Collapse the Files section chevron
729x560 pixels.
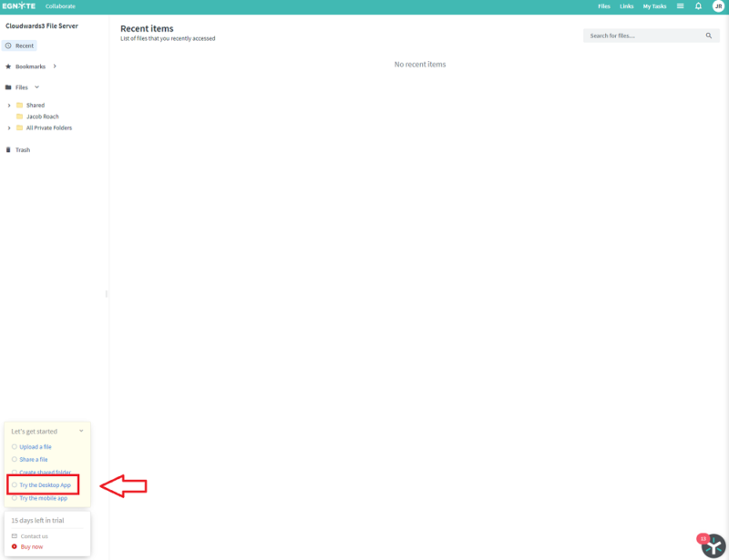[x=36, y=87]
